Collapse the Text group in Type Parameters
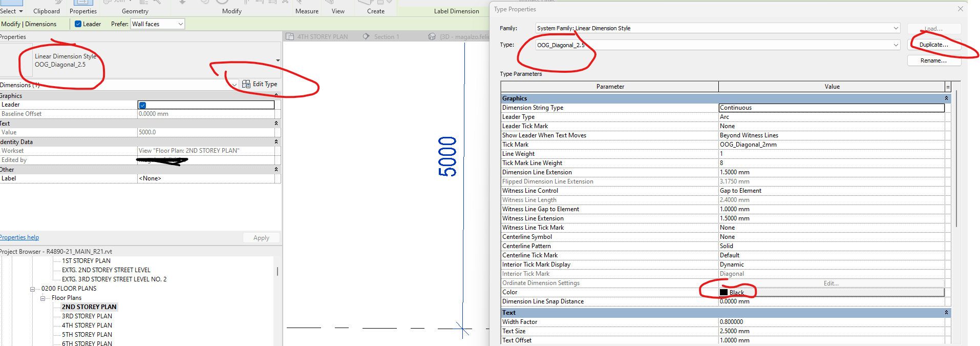Image resolution: width=980 pixels, height=346 pixels. point(946,313)
